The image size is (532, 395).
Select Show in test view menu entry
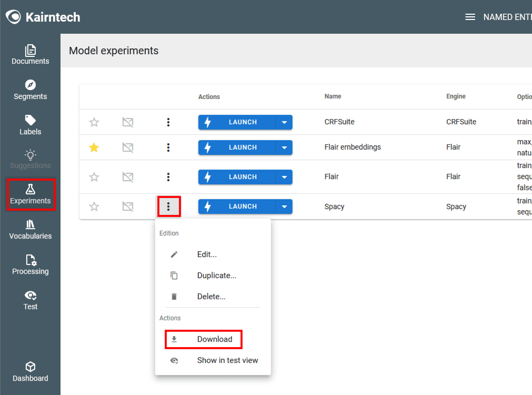coord(227,360)
